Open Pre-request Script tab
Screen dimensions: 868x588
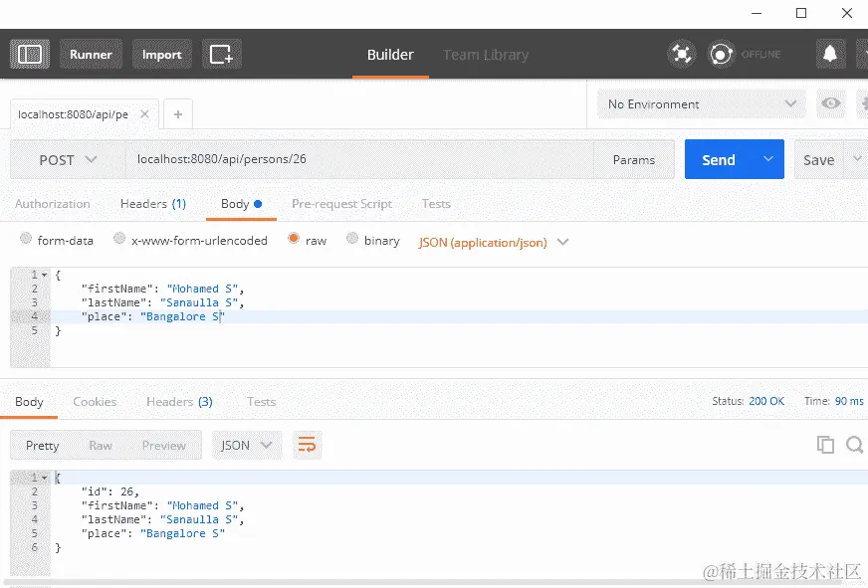click(341, 204)
